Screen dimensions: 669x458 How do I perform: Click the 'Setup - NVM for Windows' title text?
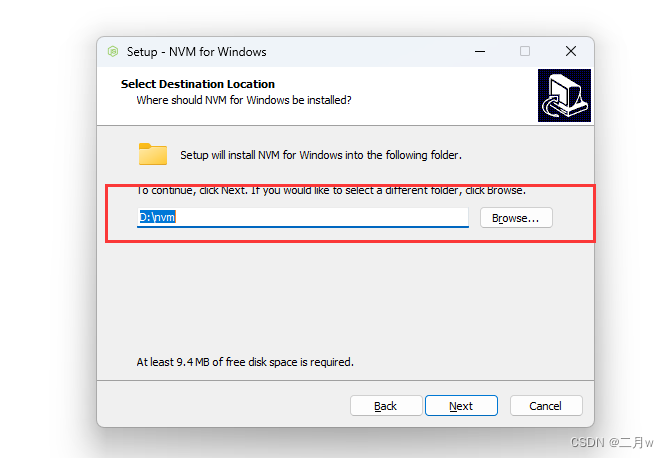[x=197, y=52]
